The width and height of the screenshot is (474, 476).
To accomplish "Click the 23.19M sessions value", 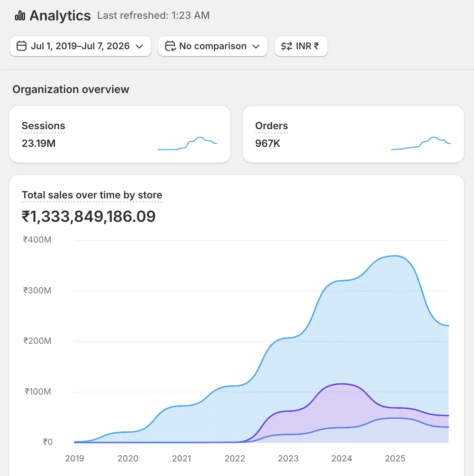I will 38,143.
